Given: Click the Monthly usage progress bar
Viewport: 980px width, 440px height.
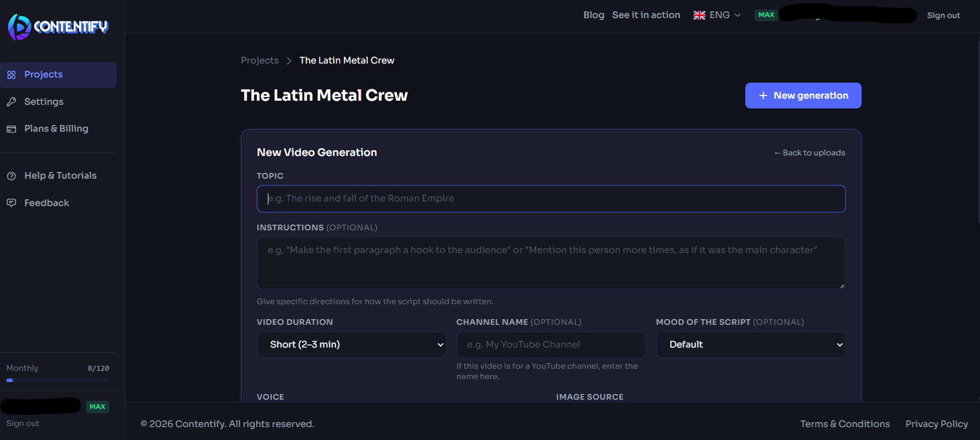Looking at the screenshot, I should point(57,380).
